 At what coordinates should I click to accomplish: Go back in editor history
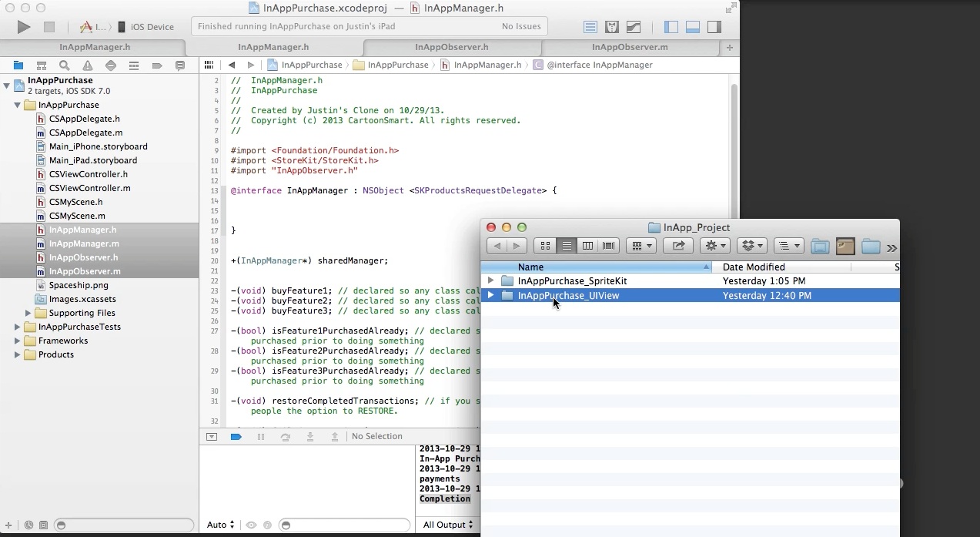pos(231,65)
